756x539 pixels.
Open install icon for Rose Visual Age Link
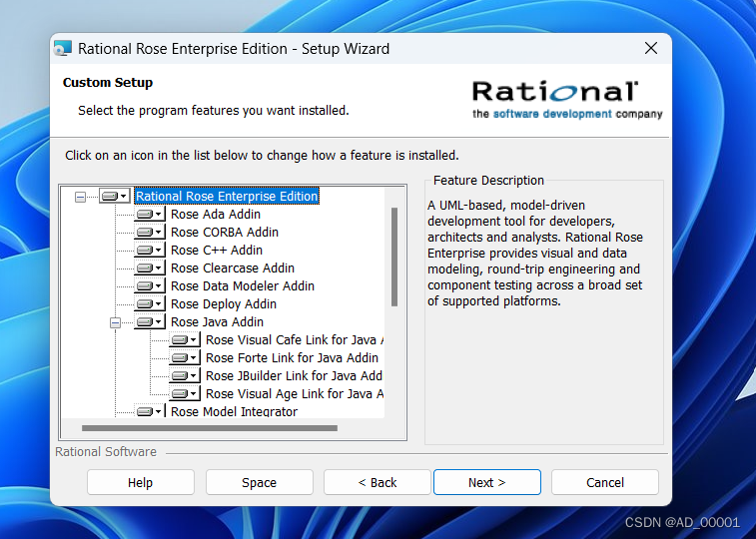click(184, 394)
